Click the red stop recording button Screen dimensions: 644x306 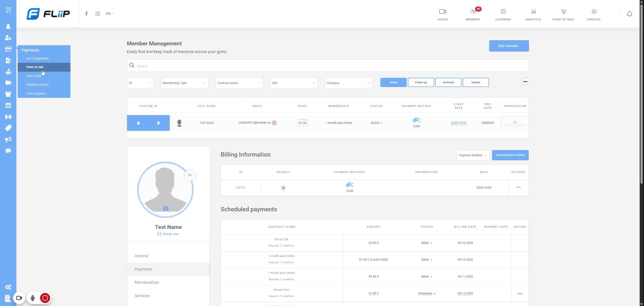click(x=45, y=298)
